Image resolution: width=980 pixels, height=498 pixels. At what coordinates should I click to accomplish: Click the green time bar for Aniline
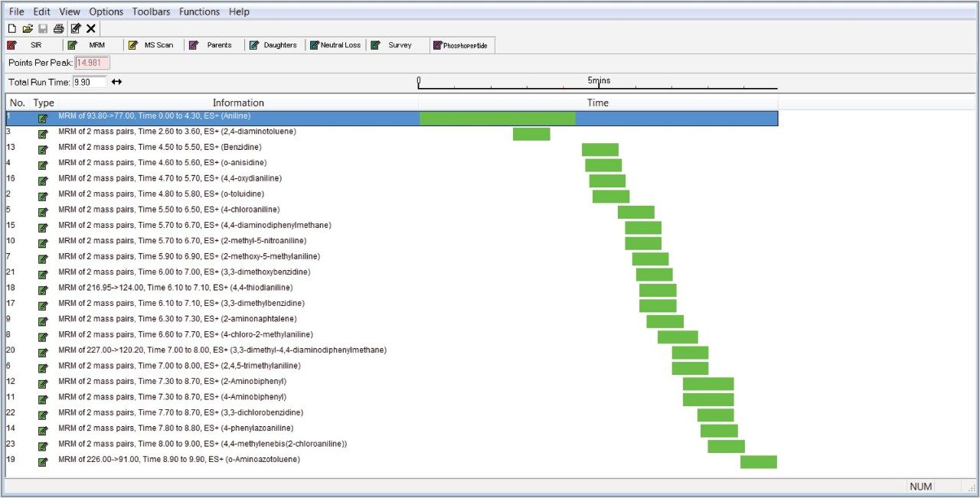pos(498,118)
